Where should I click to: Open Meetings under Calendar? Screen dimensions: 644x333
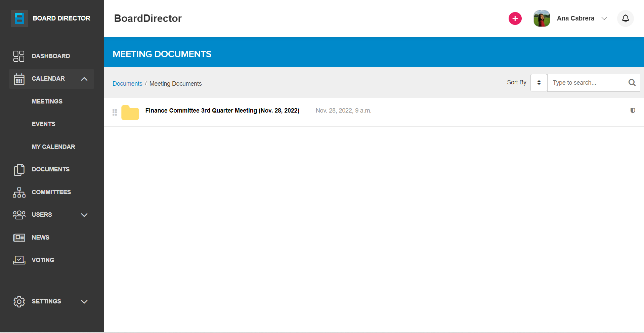coord(47,101)
